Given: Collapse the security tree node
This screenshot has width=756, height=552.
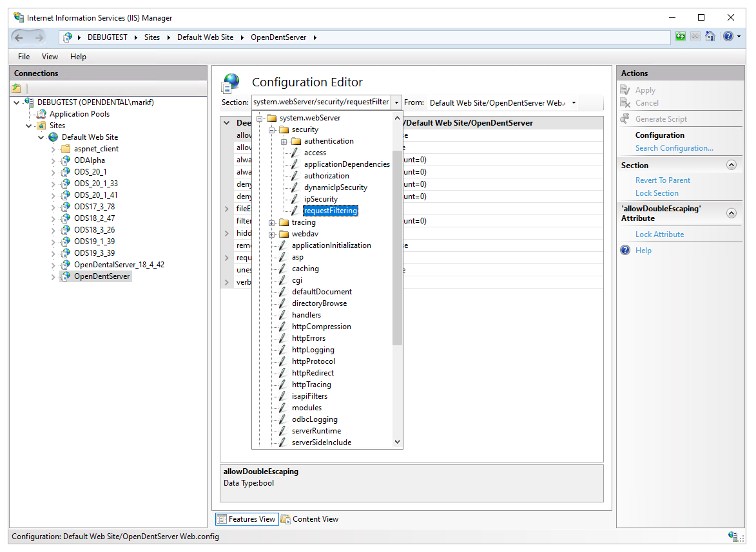Looking at the screenshot, I should pos(271,129).
